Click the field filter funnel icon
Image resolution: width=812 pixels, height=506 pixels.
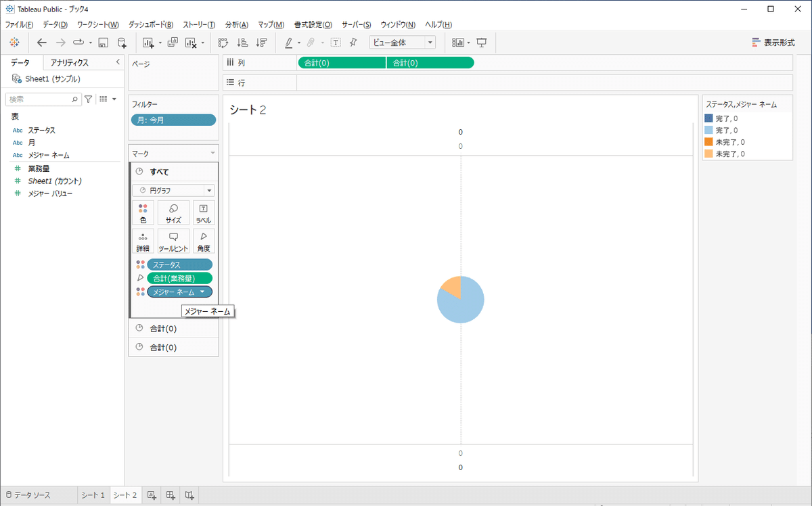(x=88, y=99)
